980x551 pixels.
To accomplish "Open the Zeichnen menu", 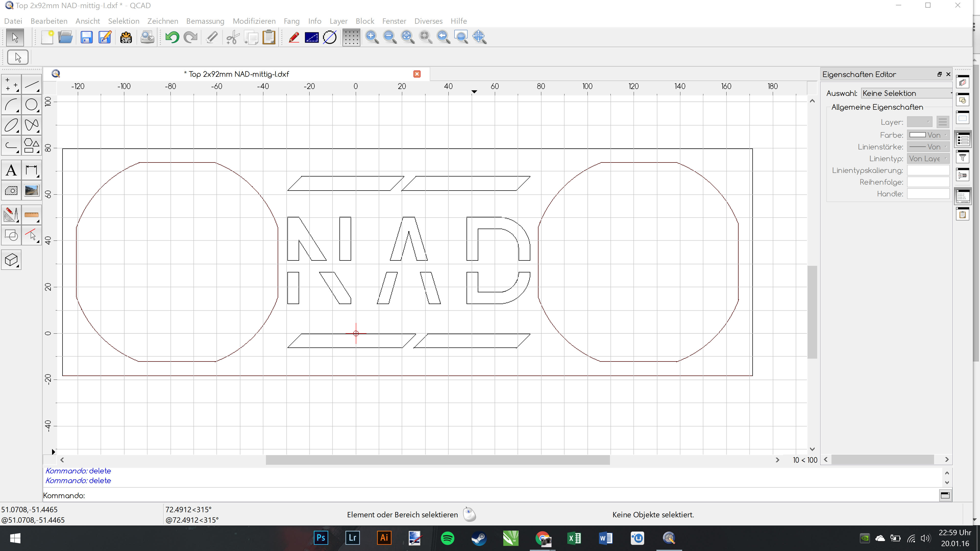I will click(x=163, y=21).
